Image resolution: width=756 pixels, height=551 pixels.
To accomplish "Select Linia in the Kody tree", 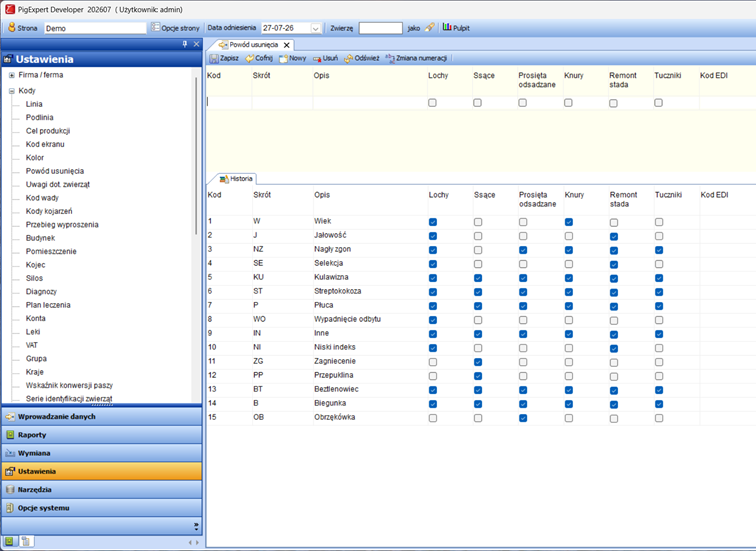I will tap(34, 104).
